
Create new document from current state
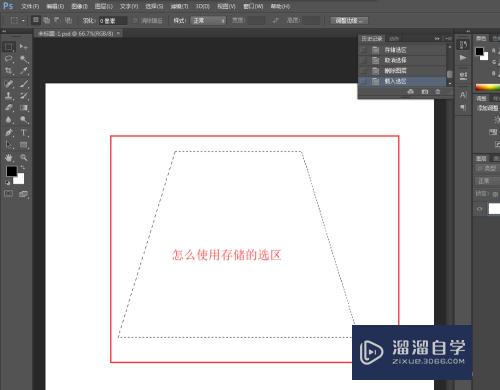(411, 92)
